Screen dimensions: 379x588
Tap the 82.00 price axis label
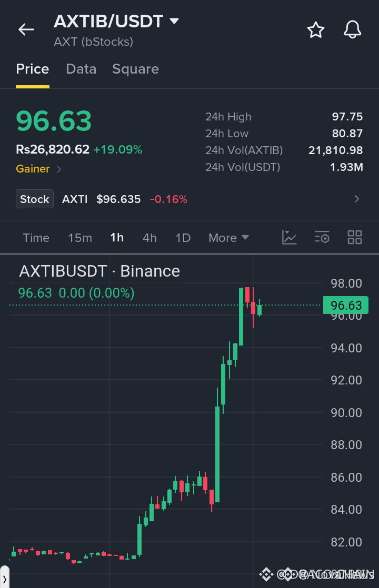point(346,542)
